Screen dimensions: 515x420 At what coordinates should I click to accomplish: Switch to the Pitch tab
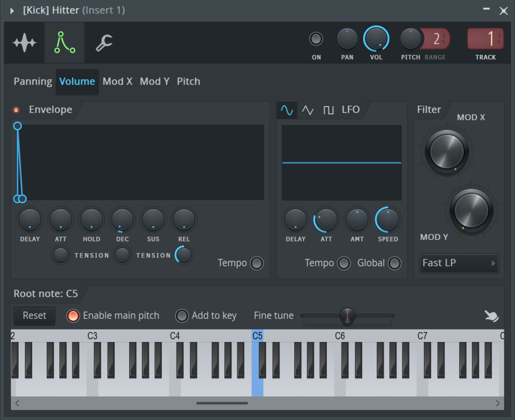(188, 81)
